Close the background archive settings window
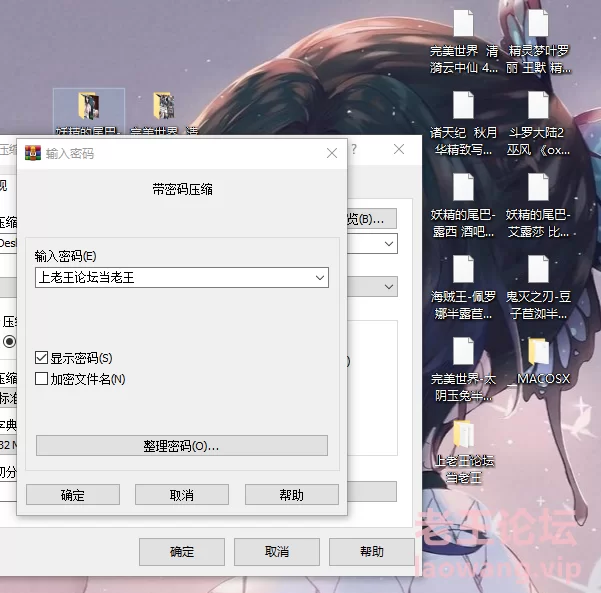The height and width of the screenshot is (593, 601). click(399, 149)
